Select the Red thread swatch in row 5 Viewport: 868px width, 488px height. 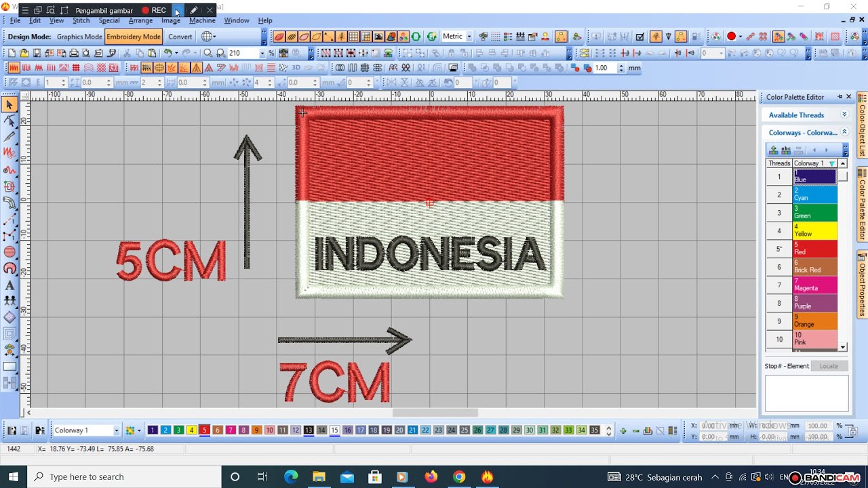[814, 249]
